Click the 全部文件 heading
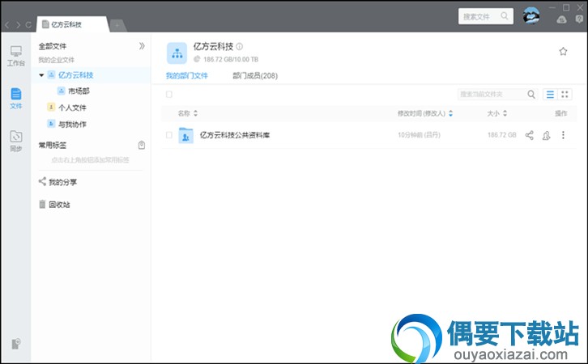 pos(53,46)
